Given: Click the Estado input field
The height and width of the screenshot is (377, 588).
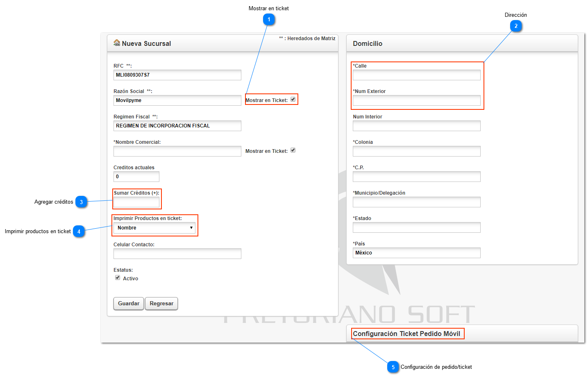Looking at the screenshot, I should [417, 227].
